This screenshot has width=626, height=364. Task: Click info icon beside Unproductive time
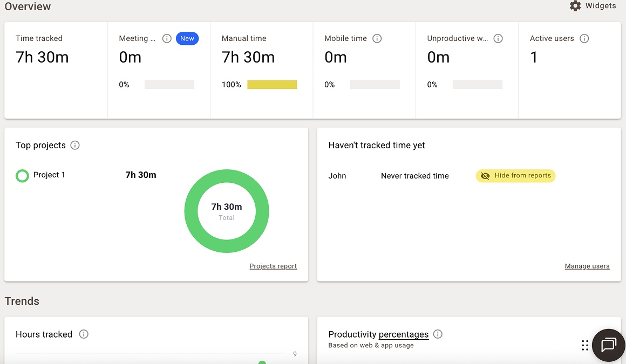click(x=498, y=38)
